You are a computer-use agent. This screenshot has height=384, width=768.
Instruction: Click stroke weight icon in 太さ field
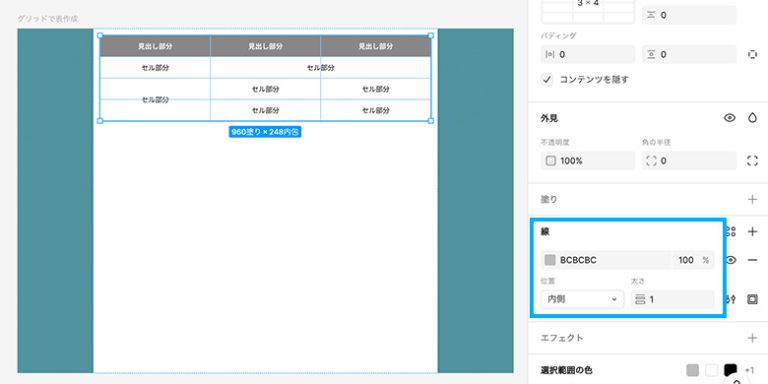tap(640, 299)
